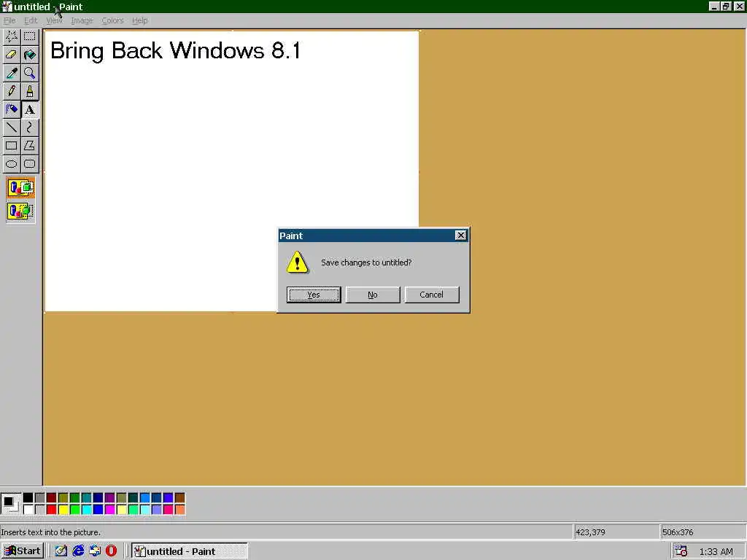
Task: Select the magenta color swatch
Action: tap(109, 510)
